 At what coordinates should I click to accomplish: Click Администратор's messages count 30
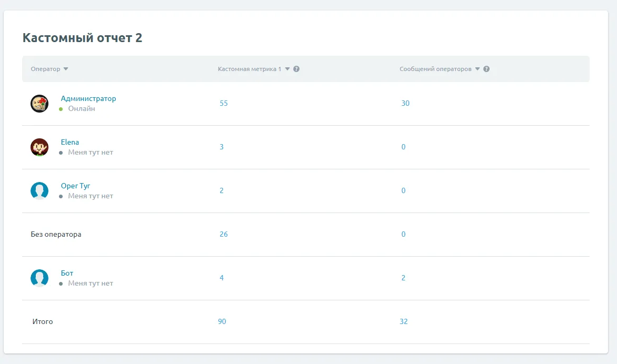pyautogui.click(x=405, y=103)
